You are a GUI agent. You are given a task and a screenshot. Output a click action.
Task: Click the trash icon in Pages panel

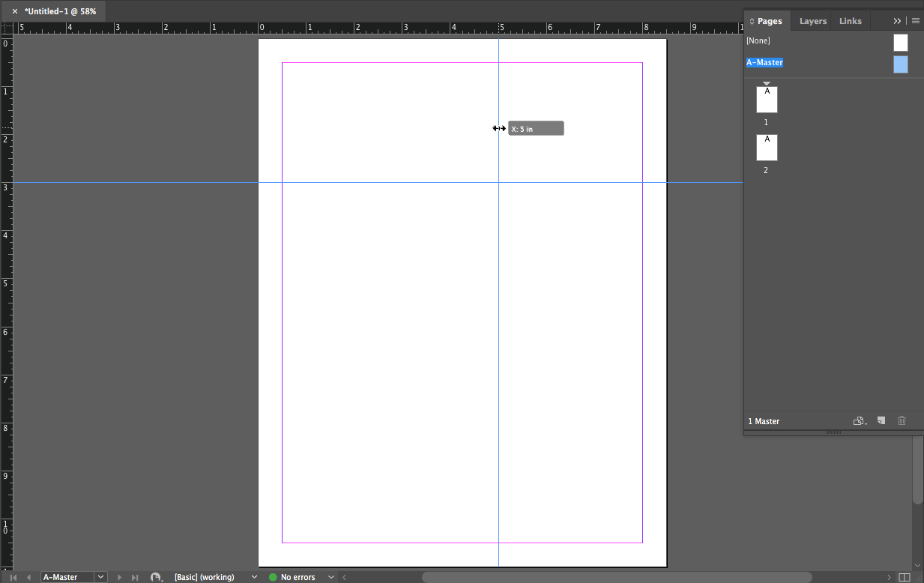902,421
